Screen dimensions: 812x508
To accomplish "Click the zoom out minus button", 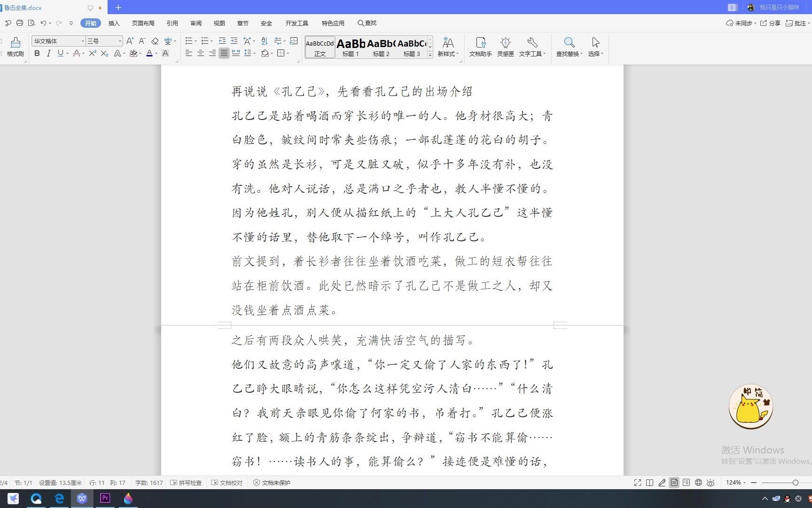I will tap(754, 483).
